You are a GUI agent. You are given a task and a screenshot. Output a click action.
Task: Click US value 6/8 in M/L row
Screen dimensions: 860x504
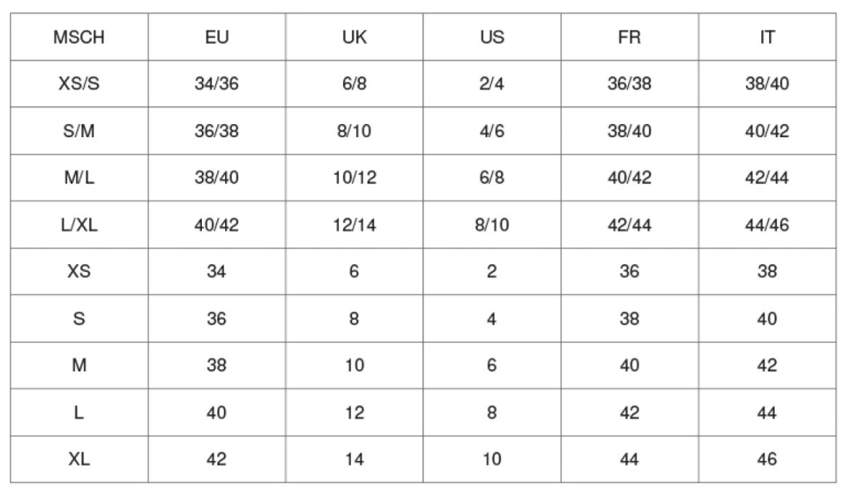pyautogui.click(x=492, y=178)
